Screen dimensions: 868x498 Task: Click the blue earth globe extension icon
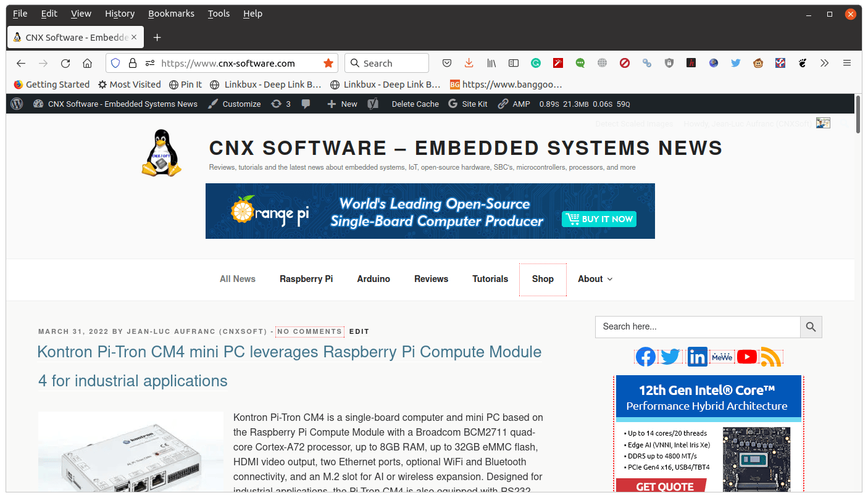[714, 63]
